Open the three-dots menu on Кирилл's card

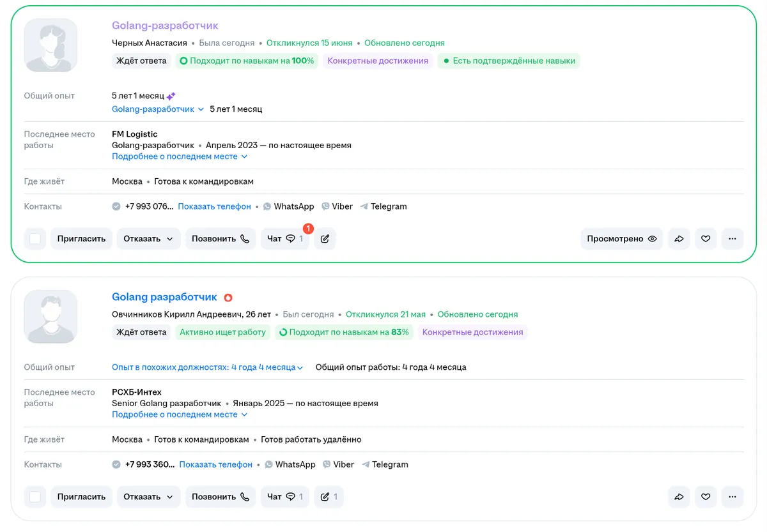pyautogui.click(x=732, y=497)
